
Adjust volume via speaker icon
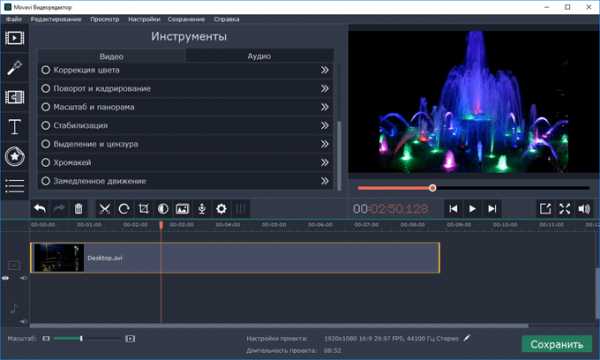click(x=584, y=209)
